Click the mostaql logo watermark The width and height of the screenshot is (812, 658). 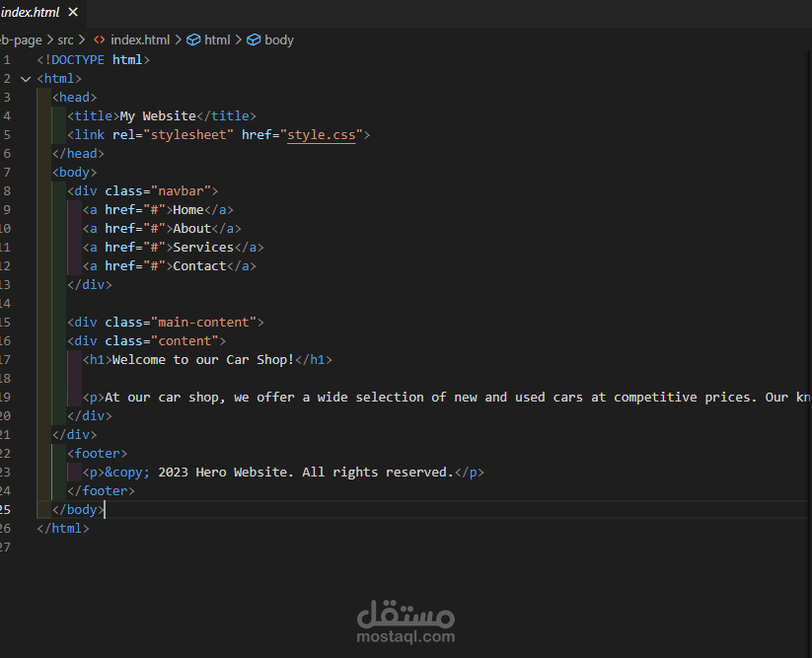pos(406,621)
